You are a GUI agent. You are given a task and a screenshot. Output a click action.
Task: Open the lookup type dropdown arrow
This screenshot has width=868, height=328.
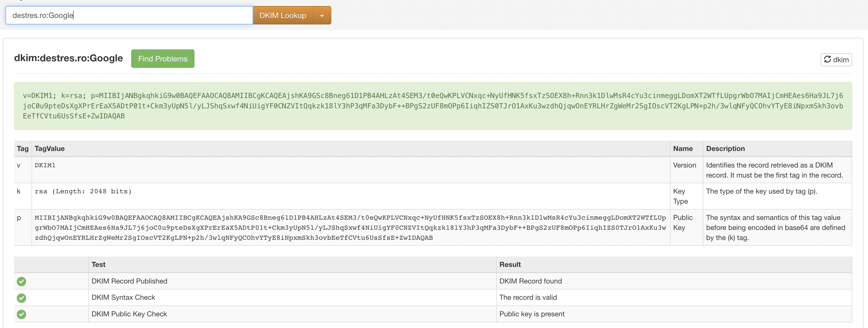click(x=322, y=15)
